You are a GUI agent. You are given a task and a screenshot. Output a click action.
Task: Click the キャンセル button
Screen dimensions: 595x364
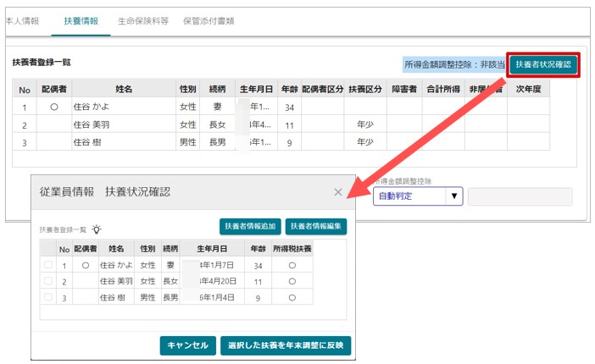pyautogui.click(x=188, y=345)
